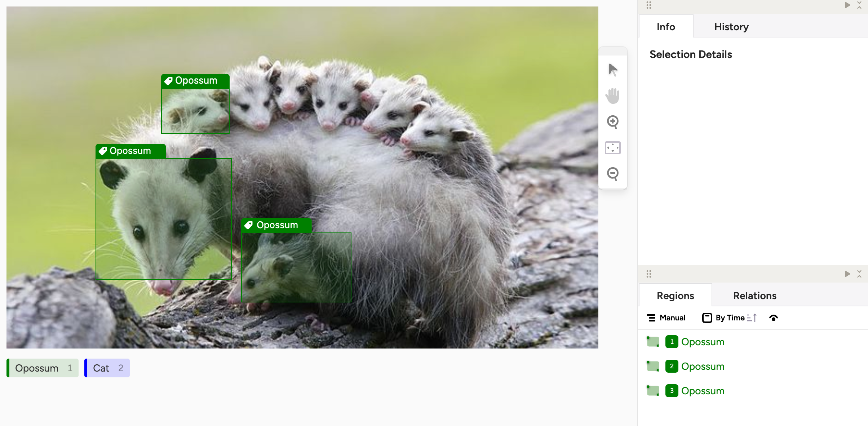Screen dimensions: 868x426
Task: Switch to the Relations tab
Action: (x=754, y=296)
